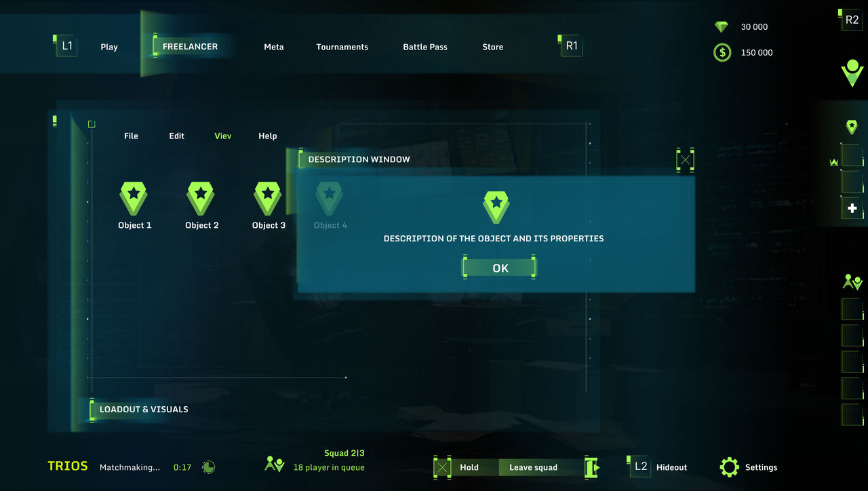Screen dimensions: 868x491
Task: Click the star badge in the description dialog
Action: pos(496,208)
